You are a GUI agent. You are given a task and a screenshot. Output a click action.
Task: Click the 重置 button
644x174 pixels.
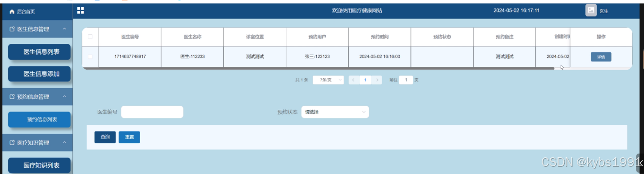[129, 137]
